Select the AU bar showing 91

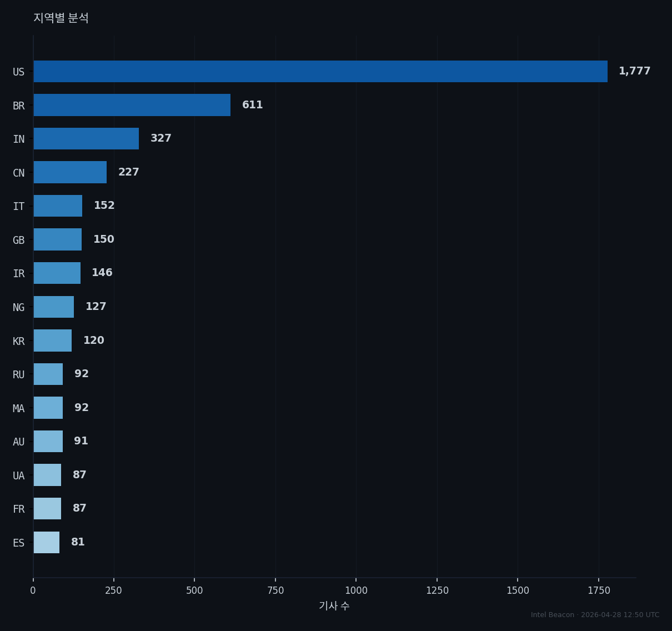[48, 442]
